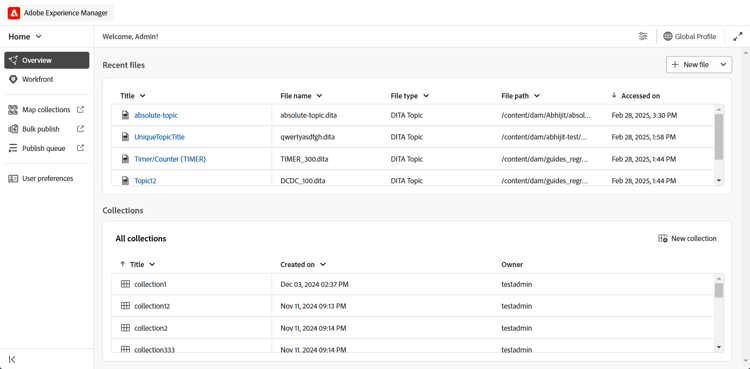Image resolution: width=750 pixels, height=369 pixels.
Task: Open the Timer/Counter (TIMER) topic link
Action: (x=170, y=159)
